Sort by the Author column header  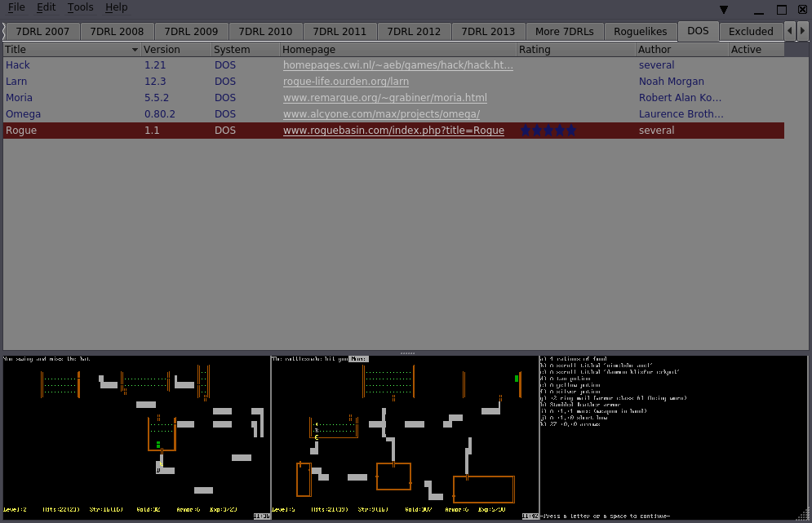point(682,50)
